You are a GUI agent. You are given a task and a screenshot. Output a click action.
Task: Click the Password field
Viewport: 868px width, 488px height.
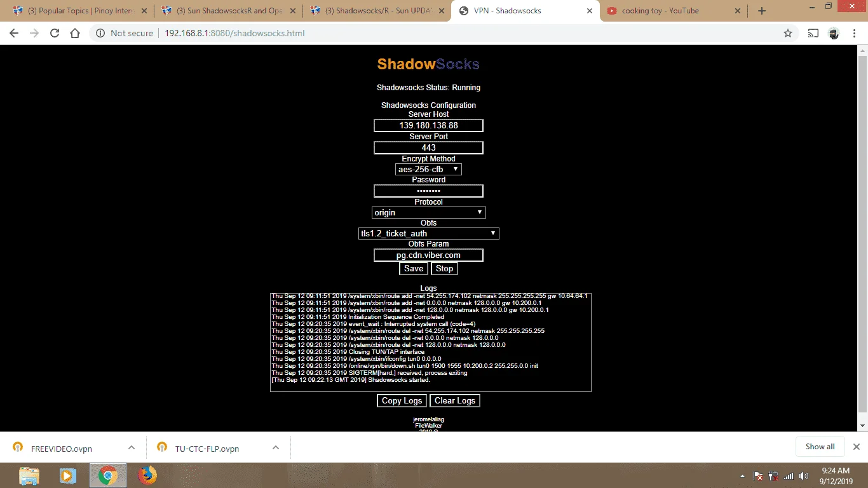tap(428, 191)
